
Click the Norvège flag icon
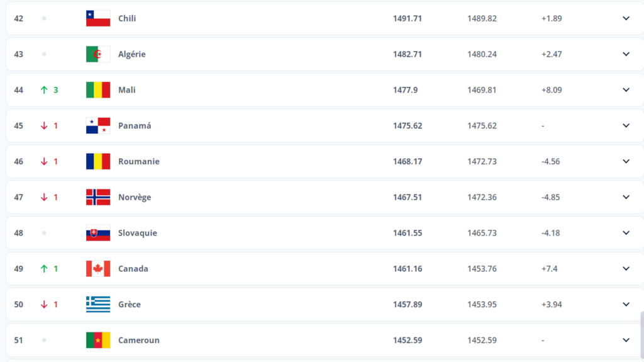pyautogui.click(x=98, y=198)
